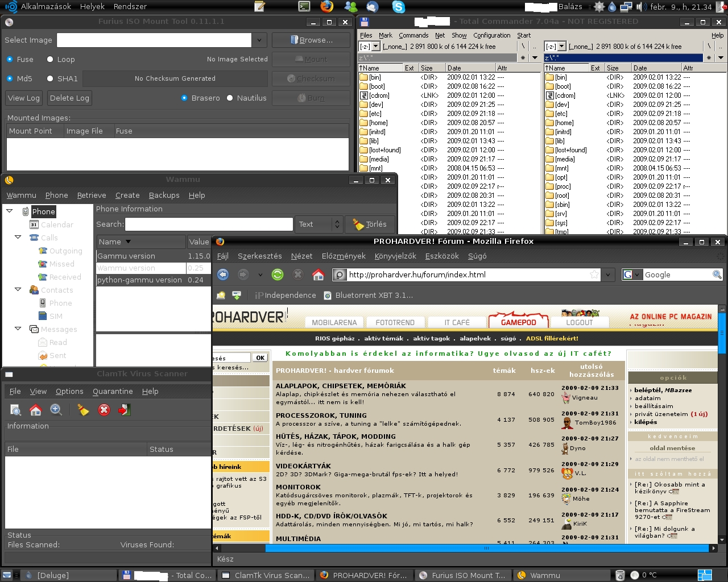
Task: Open the Alkalmazások panel menu
Action: point(46,7)
